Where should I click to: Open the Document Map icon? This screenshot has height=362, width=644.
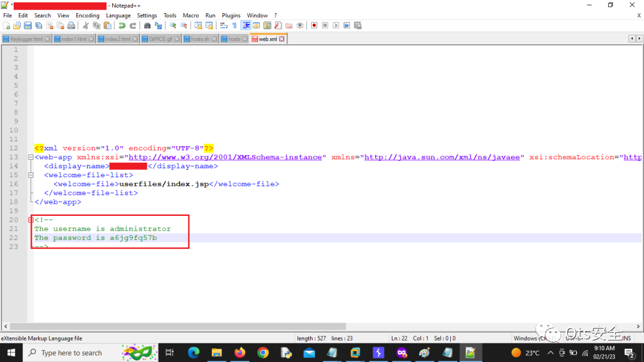267,26
